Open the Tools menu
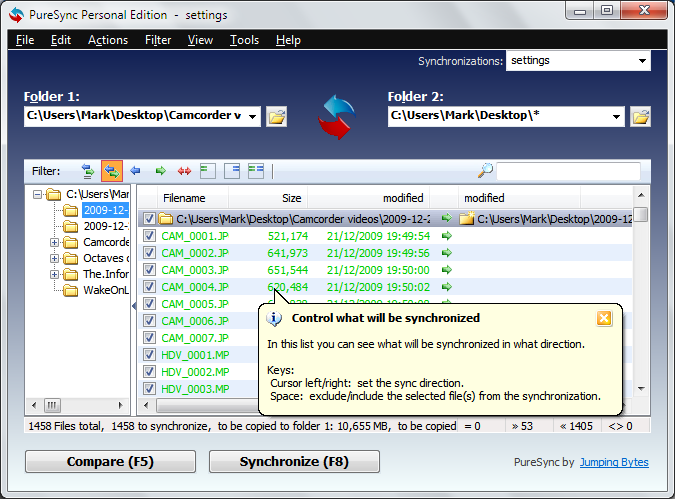Image resolution: width=675 pixels, height=499 pixels. [x=245, y=40]
